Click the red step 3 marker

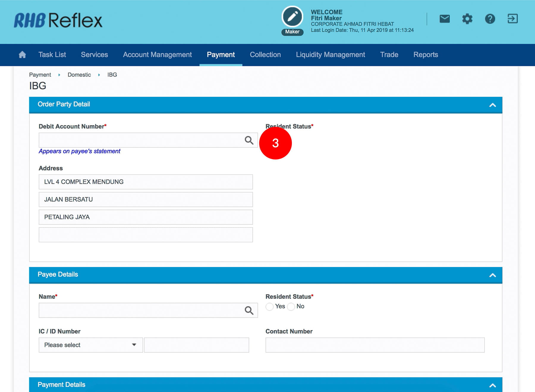tap(275, 143)
